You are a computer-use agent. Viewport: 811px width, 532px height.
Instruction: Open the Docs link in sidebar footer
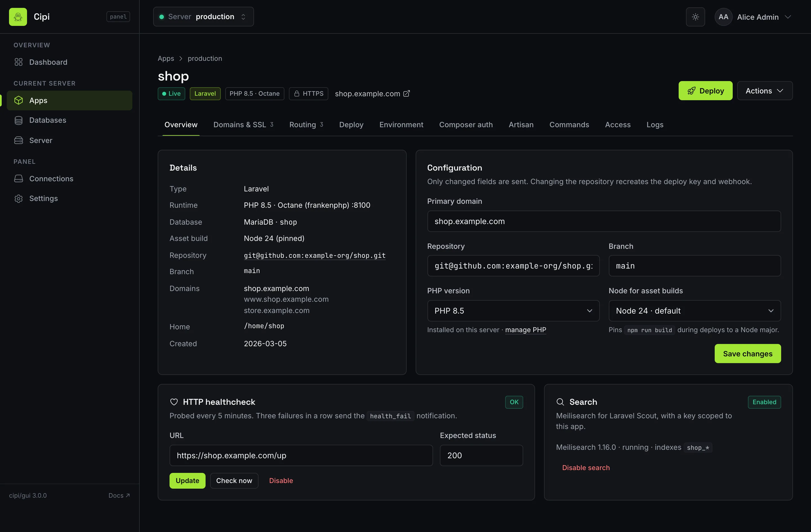(119, 495)
